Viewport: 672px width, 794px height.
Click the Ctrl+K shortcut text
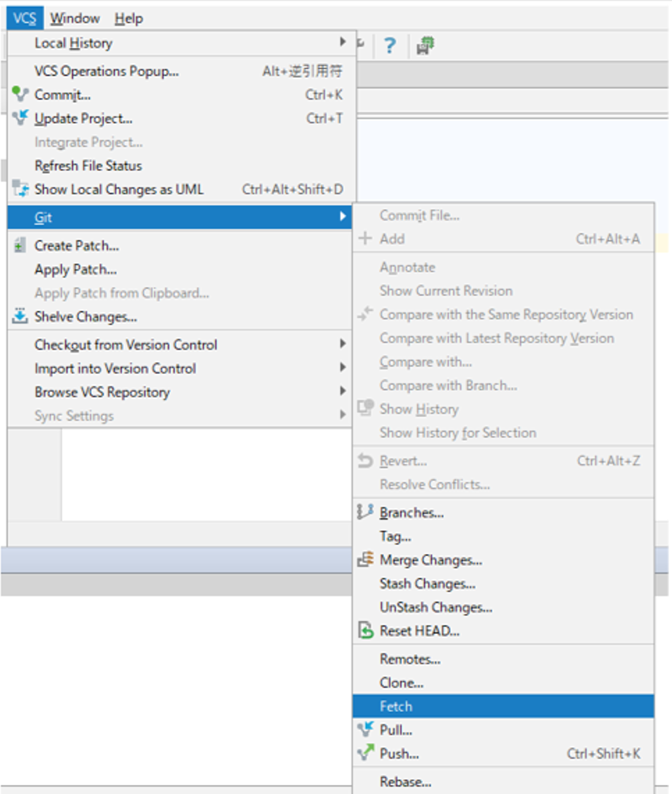click(x=324, y=95)
